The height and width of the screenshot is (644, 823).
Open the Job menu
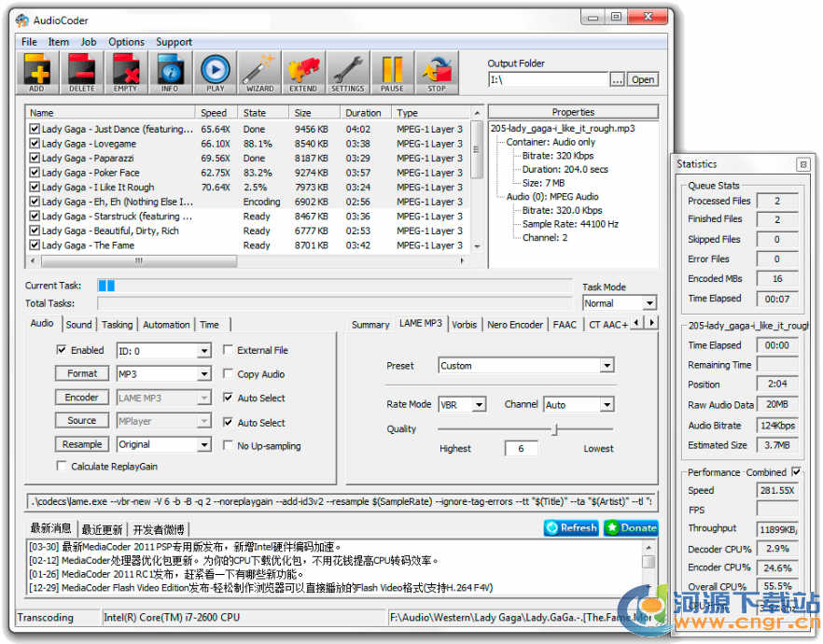tap(88, 42)
